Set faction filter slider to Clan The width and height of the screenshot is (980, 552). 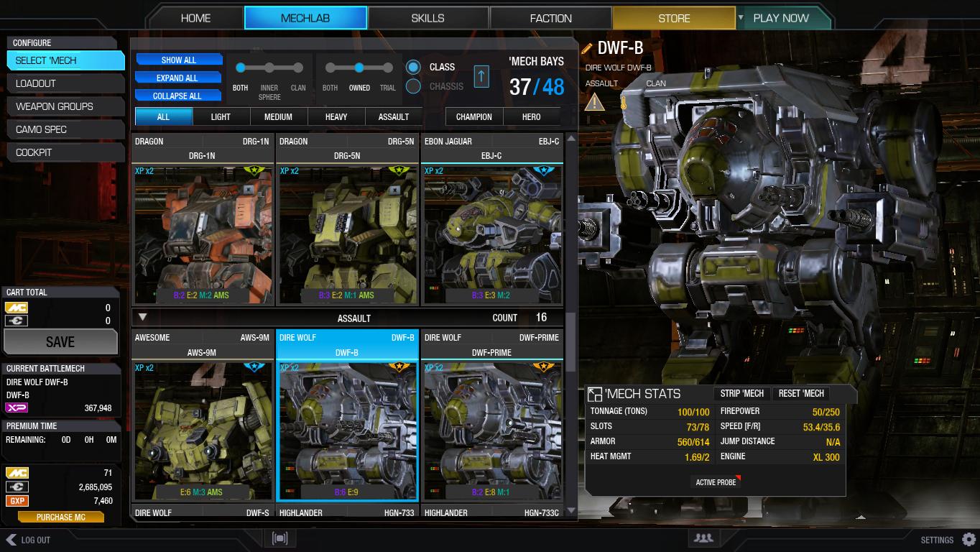297,68
